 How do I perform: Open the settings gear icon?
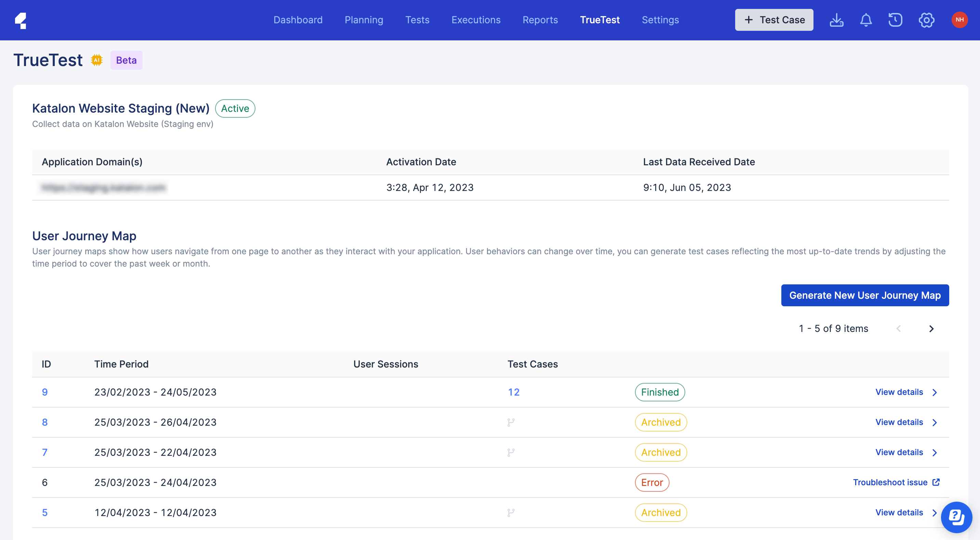click(x=926, y=20)
